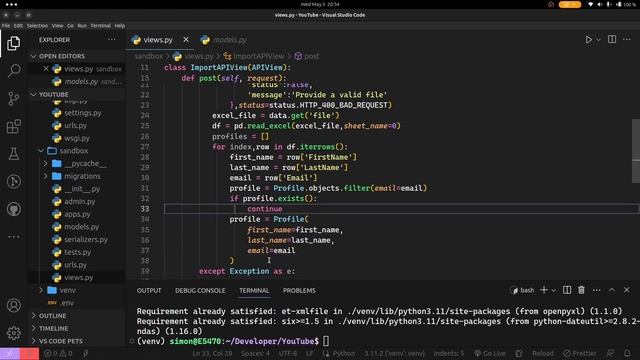Close views.py in Open Editors list
The width and height of the screenshot is (640, 360).
[46, 69]
